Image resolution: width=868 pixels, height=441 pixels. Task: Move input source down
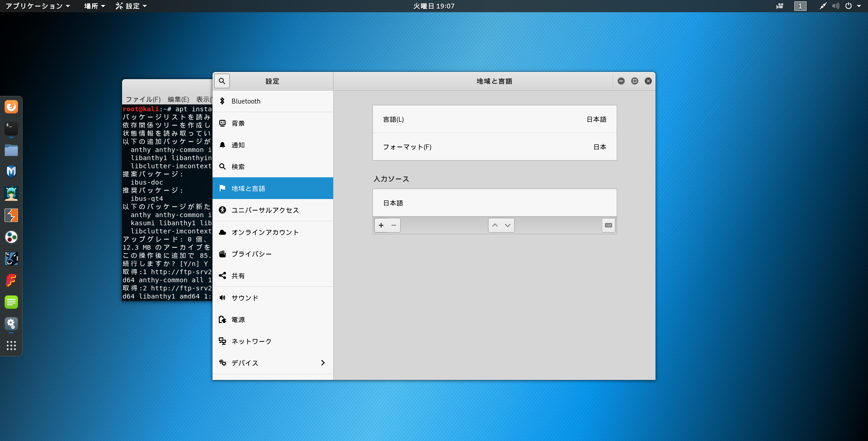pyautogui.click(x=508, y=225)
